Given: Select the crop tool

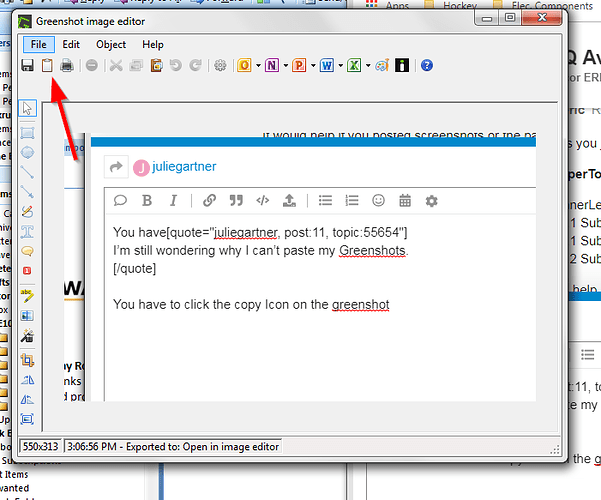Looking at the screenshot, I should coord(27,360).
